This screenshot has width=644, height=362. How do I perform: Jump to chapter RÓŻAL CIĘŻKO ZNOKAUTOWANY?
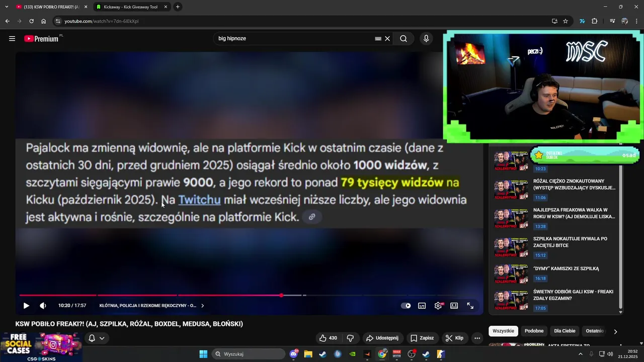click(574, 184)
